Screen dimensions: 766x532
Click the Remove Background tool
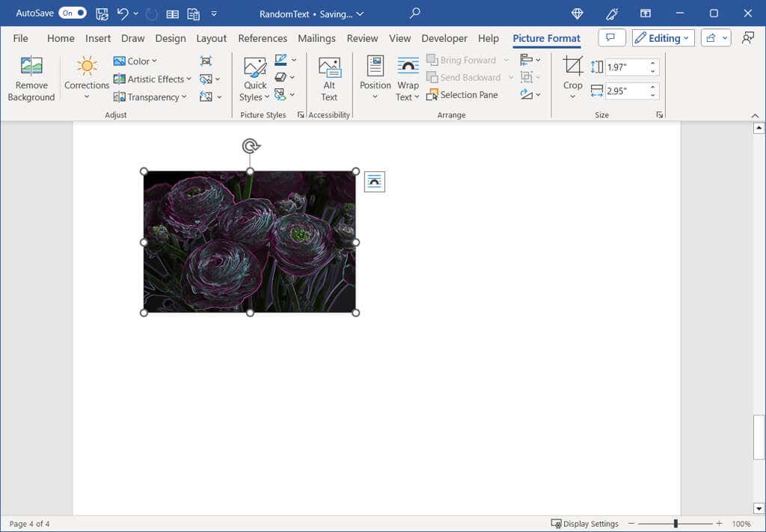[31, 78]
